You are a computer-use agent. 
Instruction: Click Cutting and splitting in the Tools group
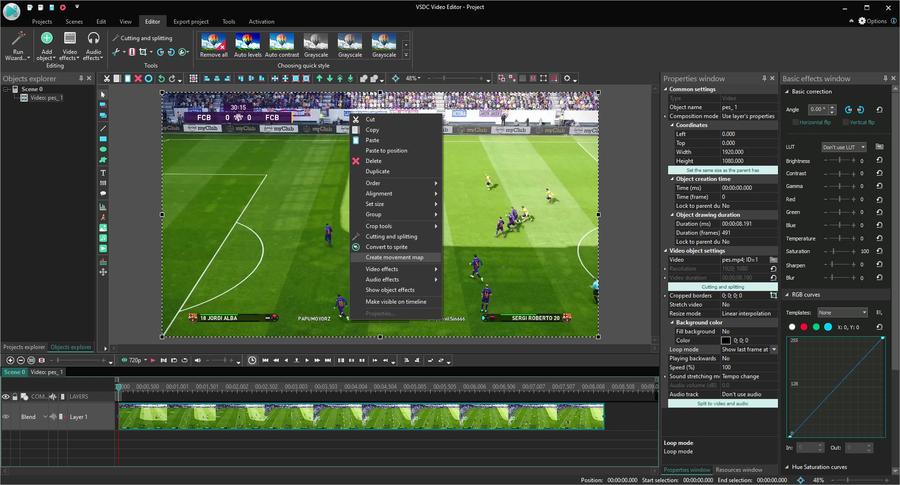pyautogui.click(x=142, y=38)
